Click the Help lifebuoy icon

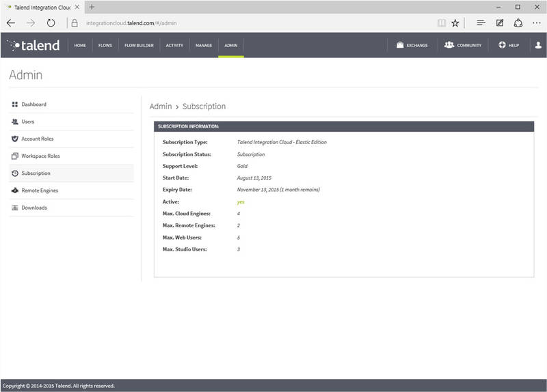point(502,45)
